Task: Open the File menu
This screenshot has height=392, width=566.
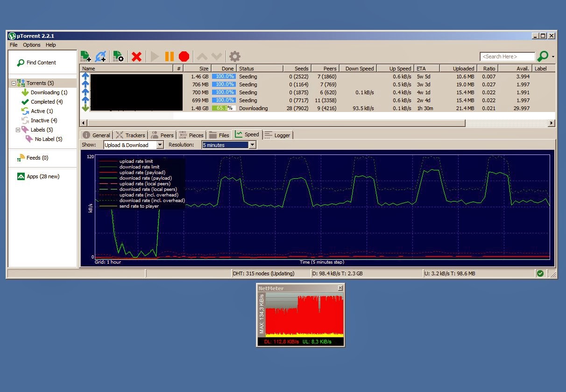Action: tap(14, 45)
